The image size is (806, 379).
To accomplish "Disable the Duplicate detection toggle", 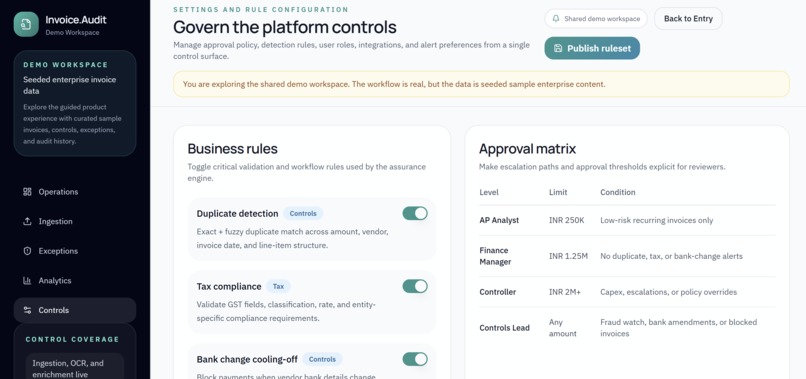I will (x=415, y=213).
